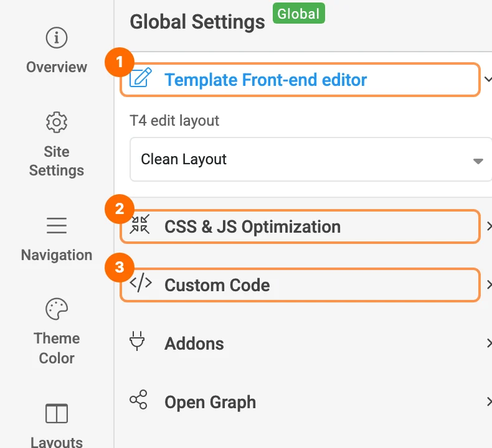Switch to the Layouts sidebar tab
This screenshot has width=492, height=448.
point(57,426)
